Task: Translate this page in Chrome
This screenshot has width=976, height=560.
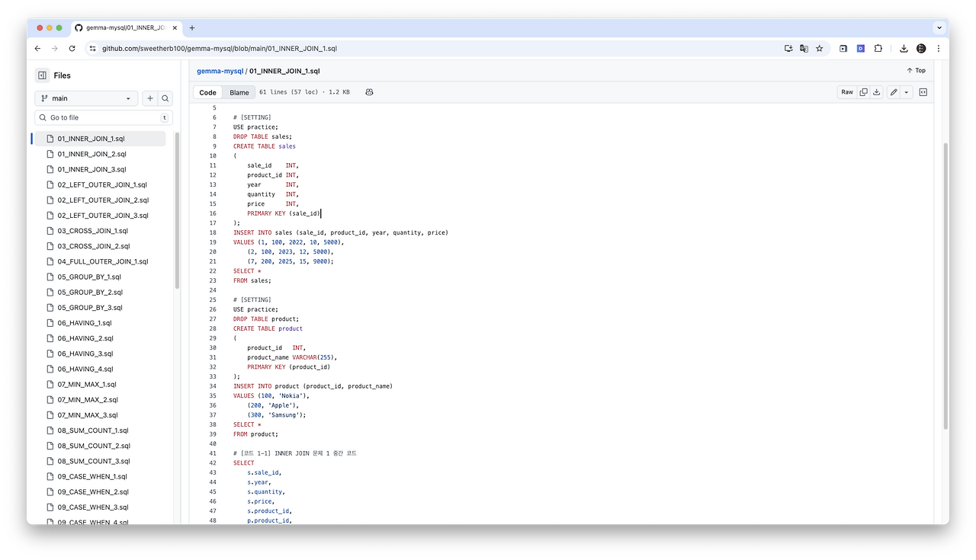Action: click(804, 48)
